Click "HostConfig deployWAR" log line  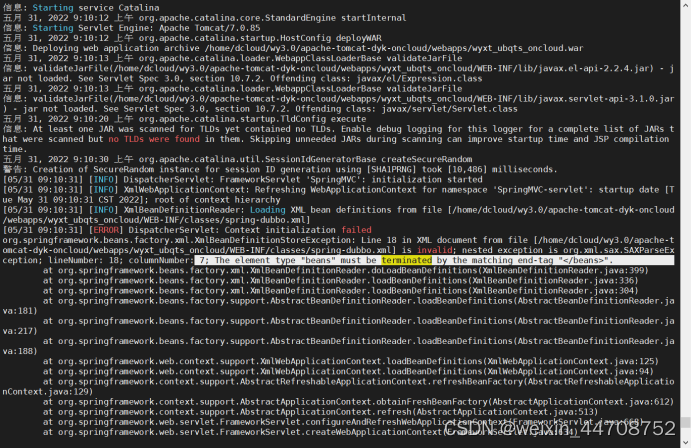click(x=192, y=38)
